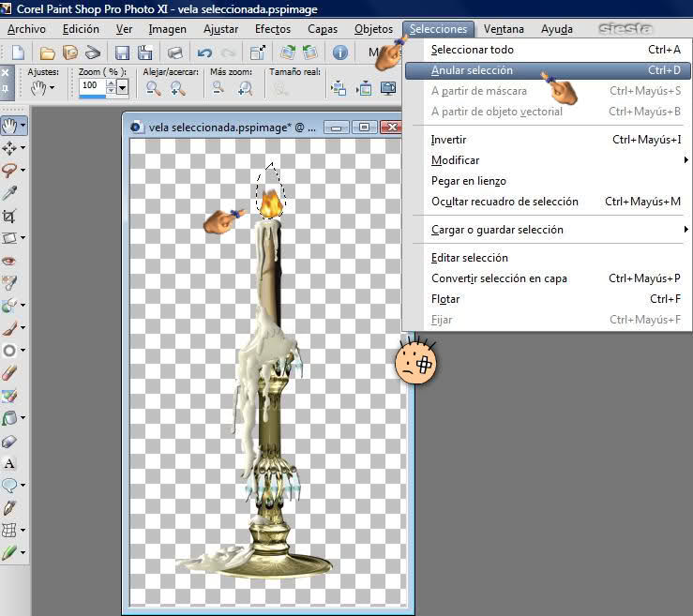This screenshot has width=693, height=616.
Task: Select the Freehand Selection lasso tool
Action: pyautogui.click(x=9, y=170)
